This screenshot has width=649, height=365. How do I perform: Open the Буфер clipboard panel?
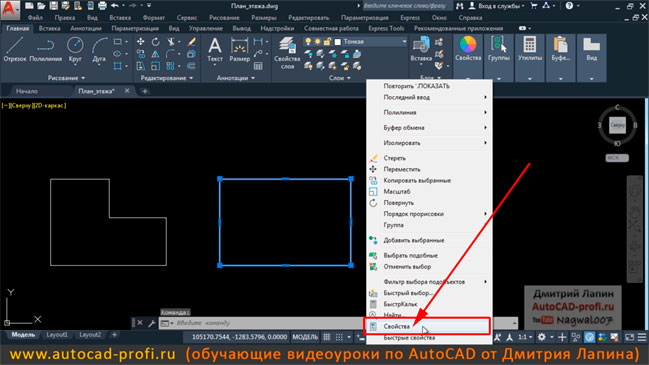(560, 50)
